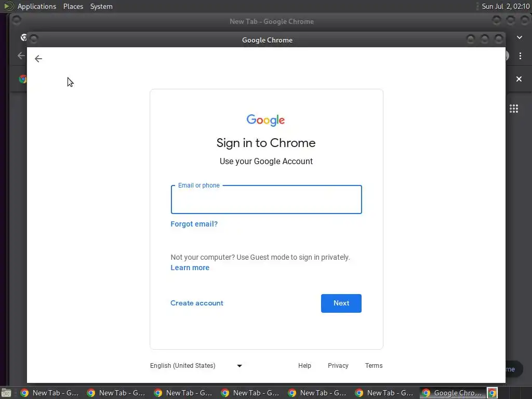Open the Privacy link
This screenshot has height=399, width=532.
[x=338, y=366]
